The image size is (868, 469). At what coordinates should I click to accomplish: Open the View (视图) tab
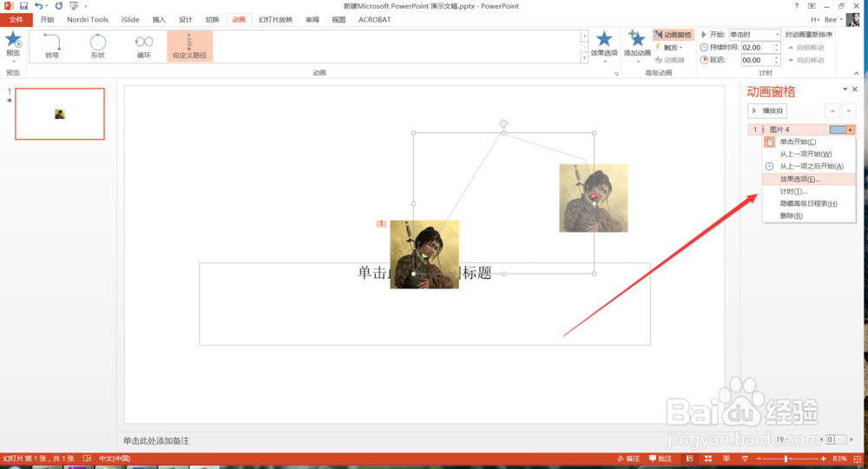pyautogui.click(x=339, y=19)
